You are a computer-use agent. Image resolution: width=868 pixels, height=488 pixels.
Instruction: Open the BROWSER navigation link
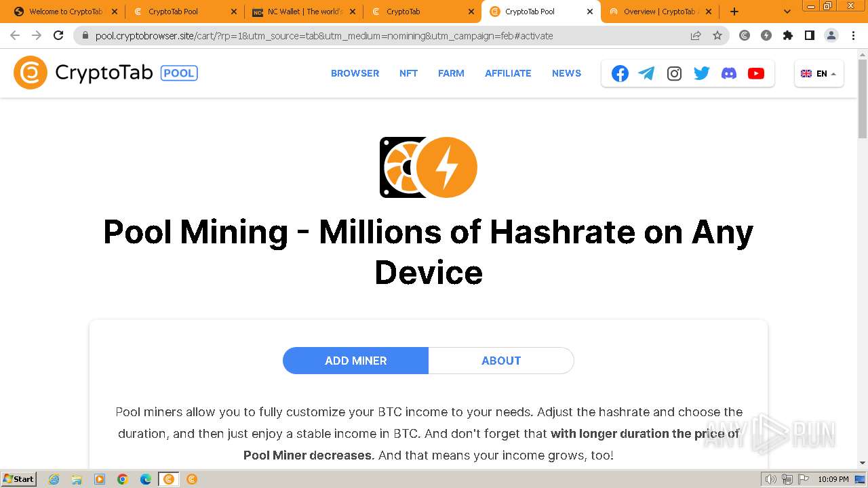point(355,73)
